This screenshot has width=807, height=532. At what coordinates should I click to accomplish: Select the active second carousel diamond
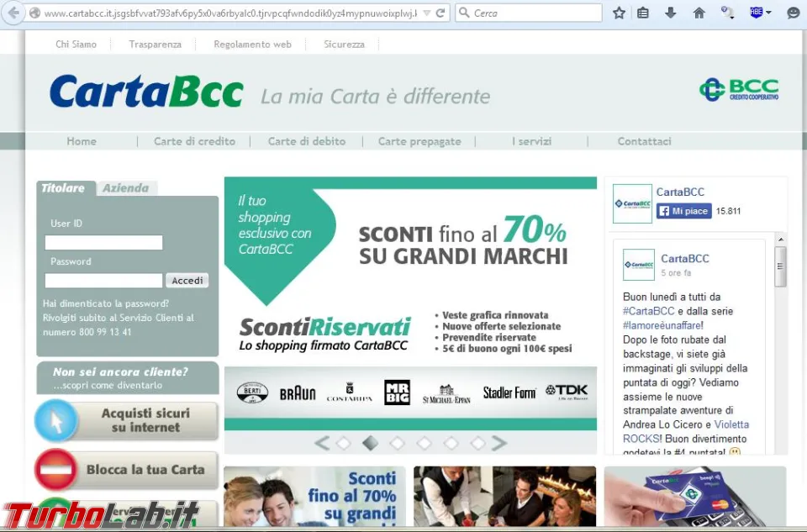[370, 443]
